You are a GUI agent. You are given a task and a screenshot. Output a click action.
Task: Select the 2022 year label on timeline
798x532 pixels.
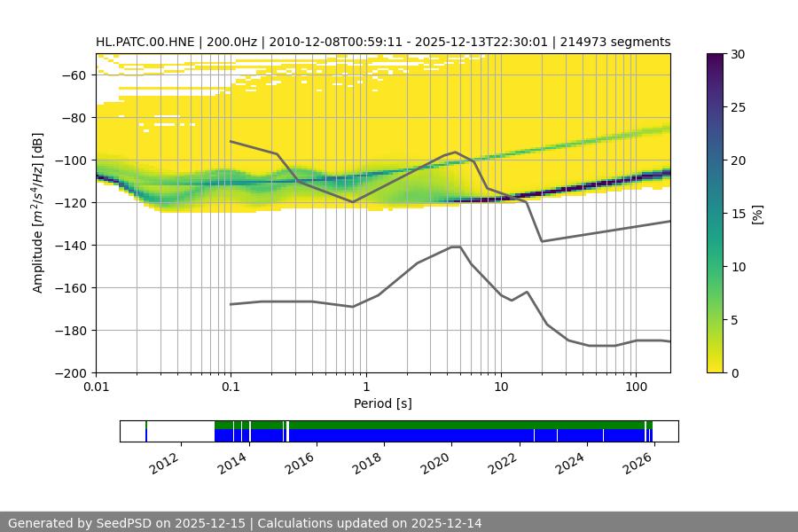503,462
